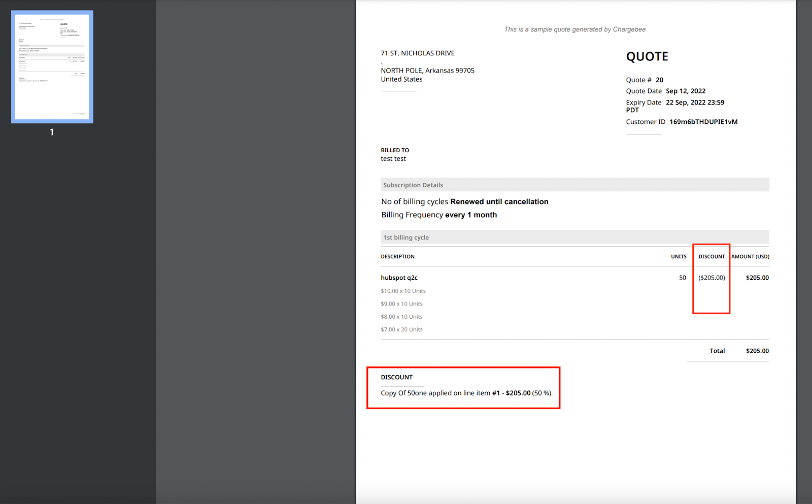
Task: Click the AMOUNT (USD) column header
Action: 750,256
